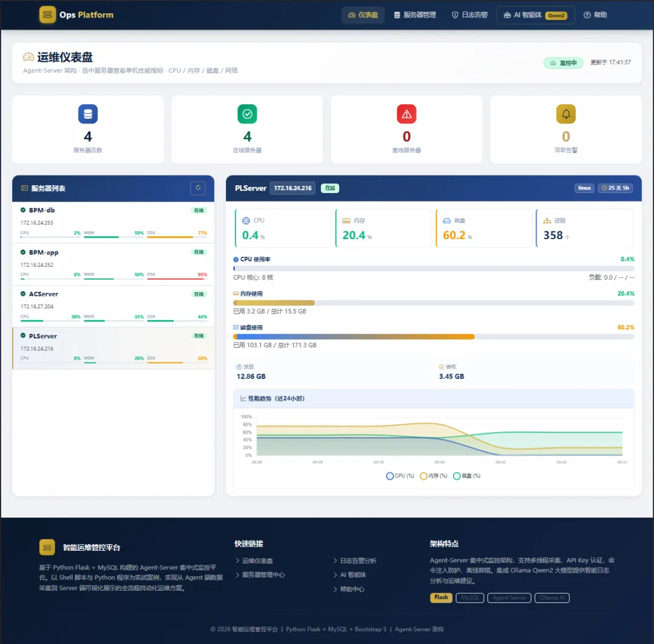
Task: Open the 服务器管理 navigation tab
Action: coord(415,15)
